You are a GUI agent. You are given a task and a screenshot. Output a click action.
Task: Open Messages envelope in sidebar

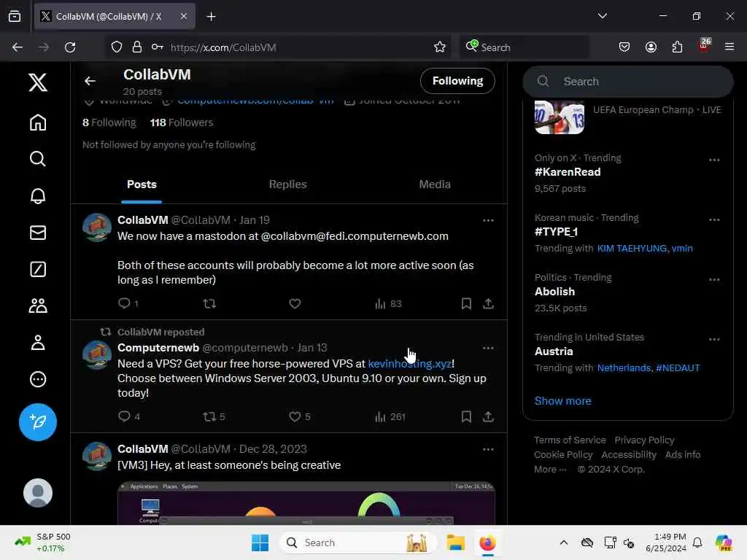(38, 233)
